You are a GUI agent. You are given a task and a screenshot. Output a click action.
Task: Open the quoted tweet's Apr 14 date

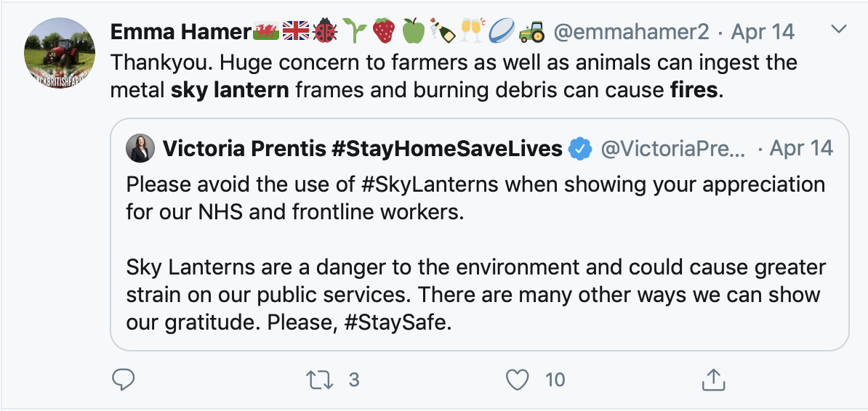tap(801, 149)
